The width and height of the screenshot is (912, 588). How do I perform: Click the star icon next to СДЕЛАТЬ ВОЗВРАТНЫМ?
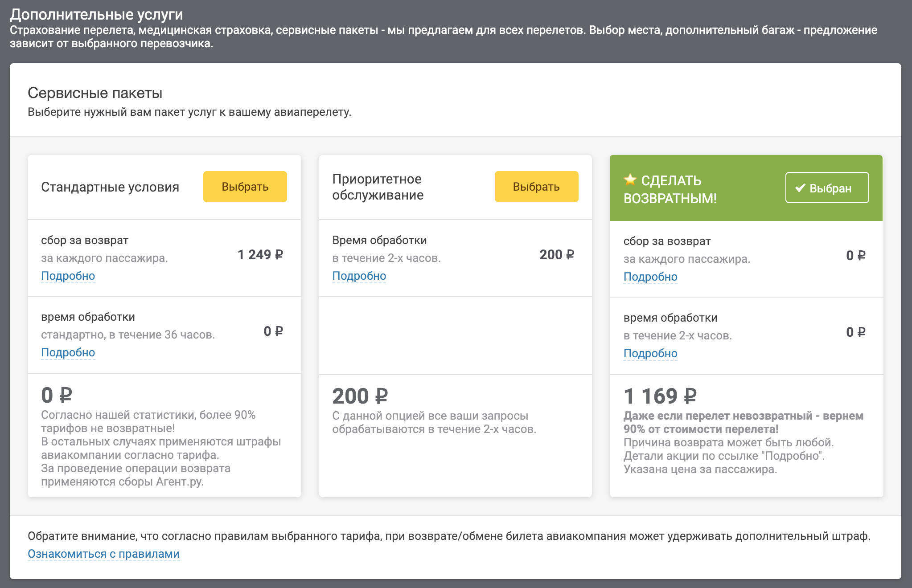click(630, 180)
